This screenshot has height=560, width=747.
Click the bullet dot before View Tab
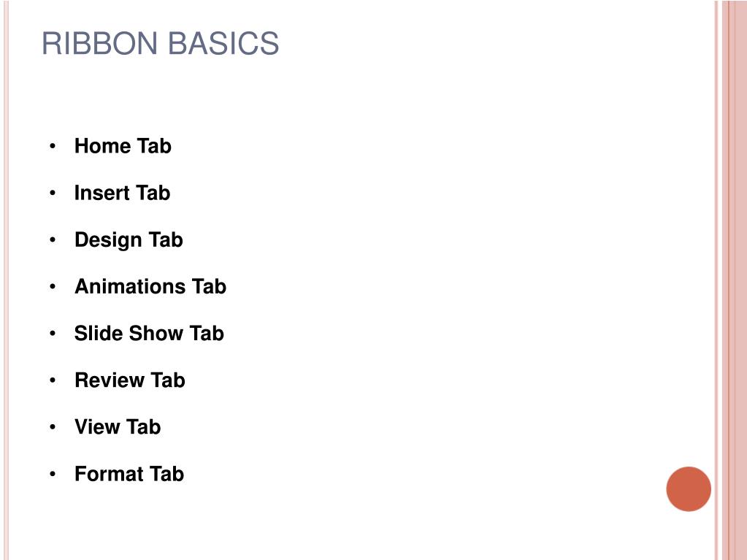(x=53, y=427)
